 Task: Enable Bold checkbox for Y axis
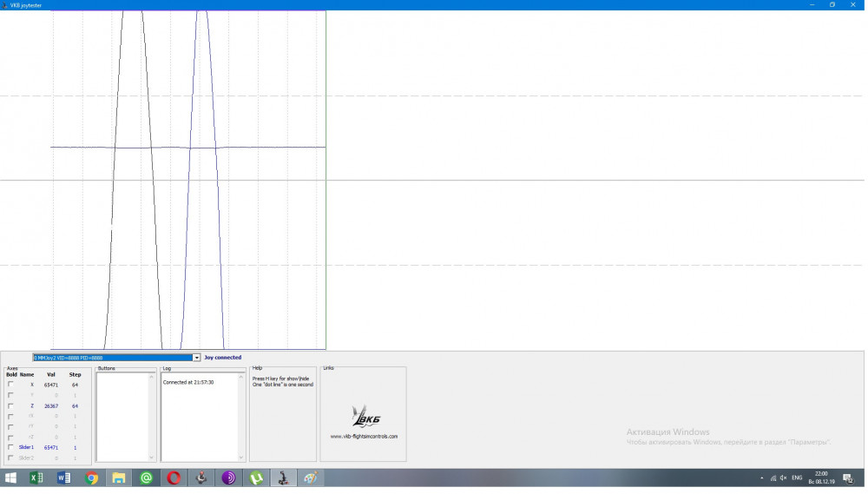pos(10,395)
